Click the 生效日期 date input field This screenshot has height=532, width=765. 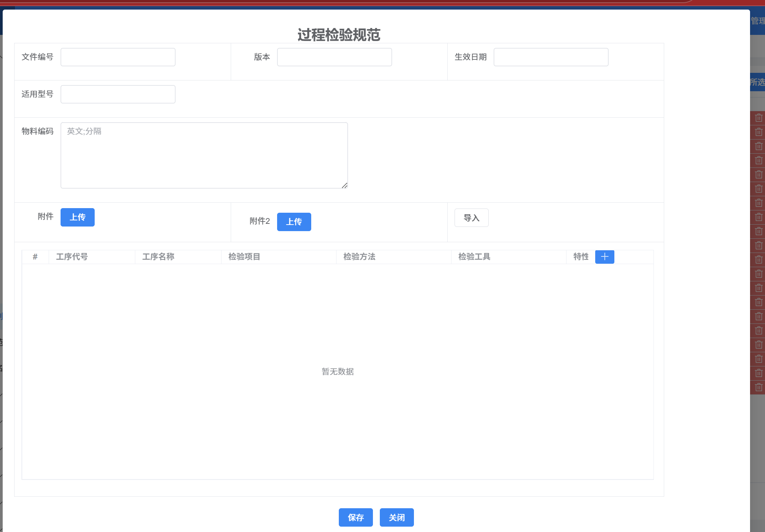[551, 57]
